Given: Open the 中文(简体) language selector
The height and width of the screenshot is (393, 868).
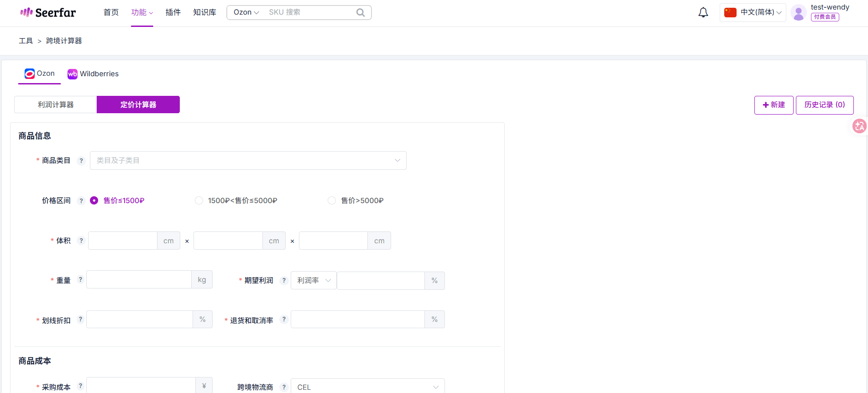Looking at the screenshot, I should 753,12.
